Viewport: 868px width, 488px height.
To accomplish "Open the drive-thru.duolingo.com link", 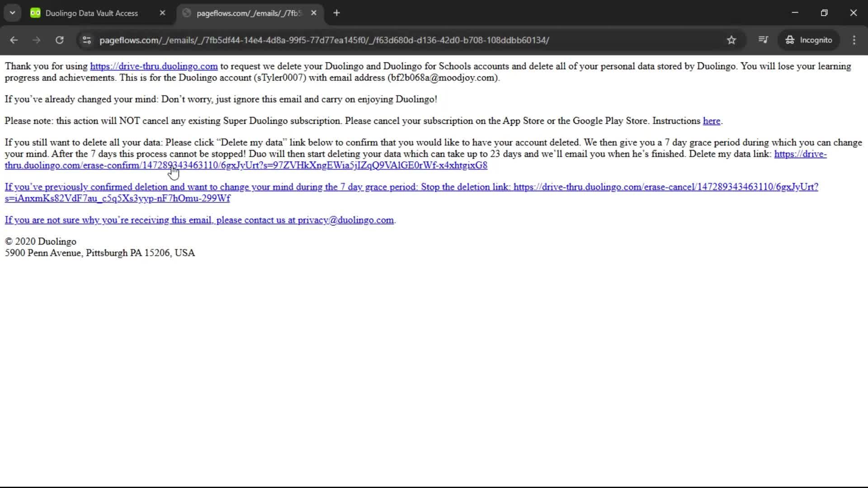I will (x=154, y=66).
